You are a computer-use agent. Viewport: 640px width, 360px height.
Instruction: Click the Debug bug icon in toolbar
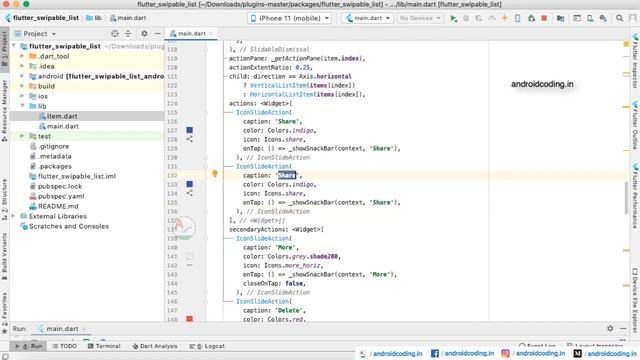[466, 18]
